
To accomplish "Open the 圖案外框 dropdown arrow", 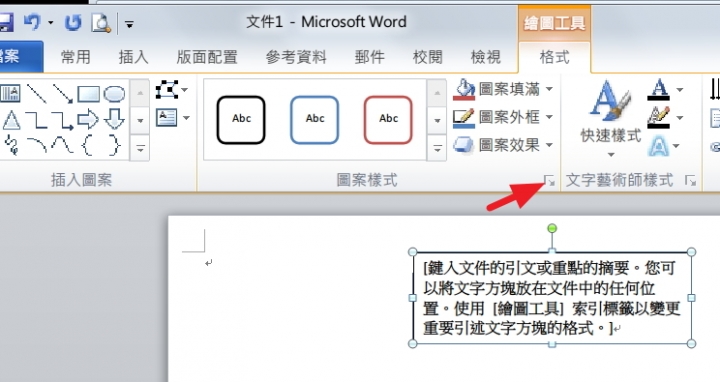I will (550, 117).
